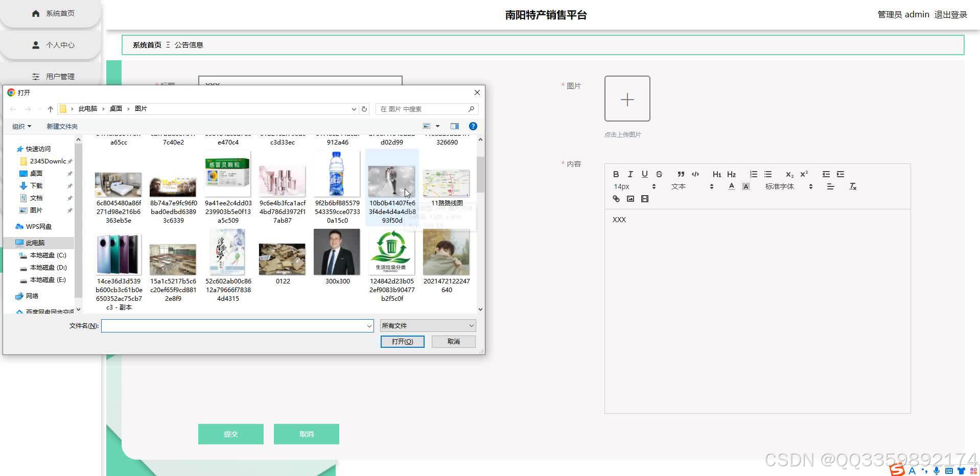Viewport: 980px width, 476px height.
Task: Insert a hyperlink in the editor
Action: 616,199
